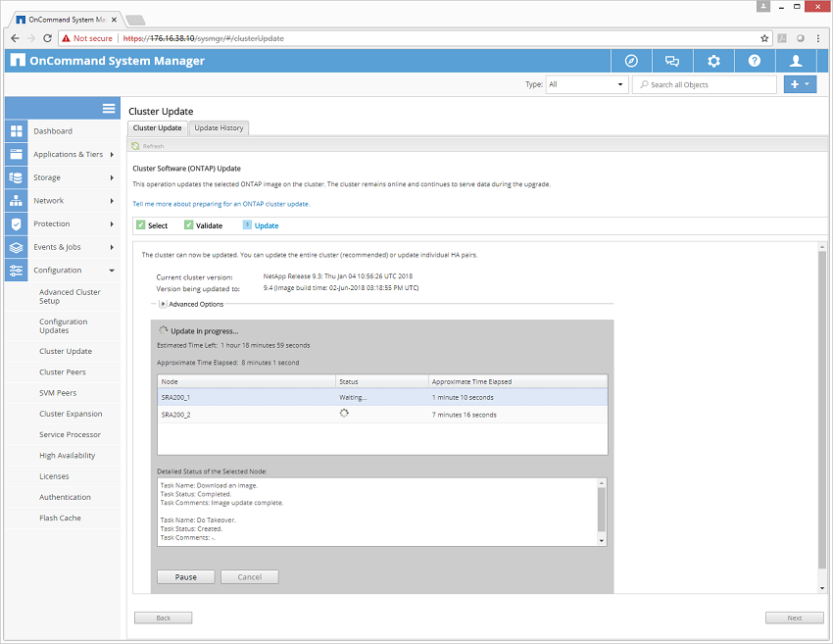Click the hamburger menu to collapse sidebar
This screenshot has height=644, width=833.
(x=109, y=109)
